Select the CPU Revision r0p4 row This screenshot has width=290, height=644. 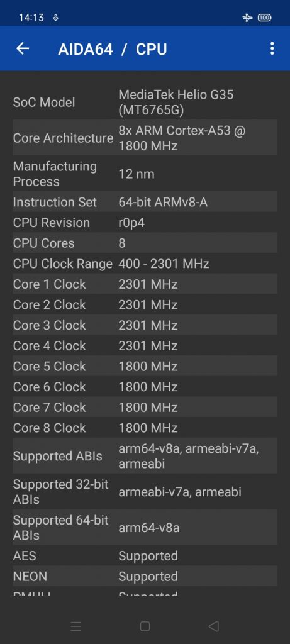coord(145,222)
